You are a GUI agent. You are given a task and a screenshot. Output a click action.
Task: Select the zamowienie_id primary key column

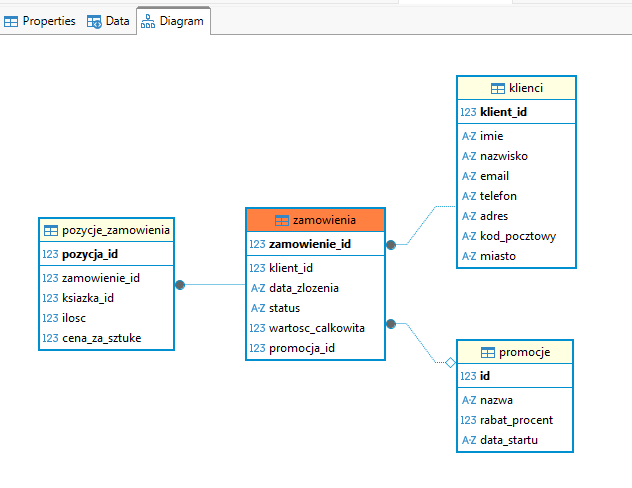[310, 244]
